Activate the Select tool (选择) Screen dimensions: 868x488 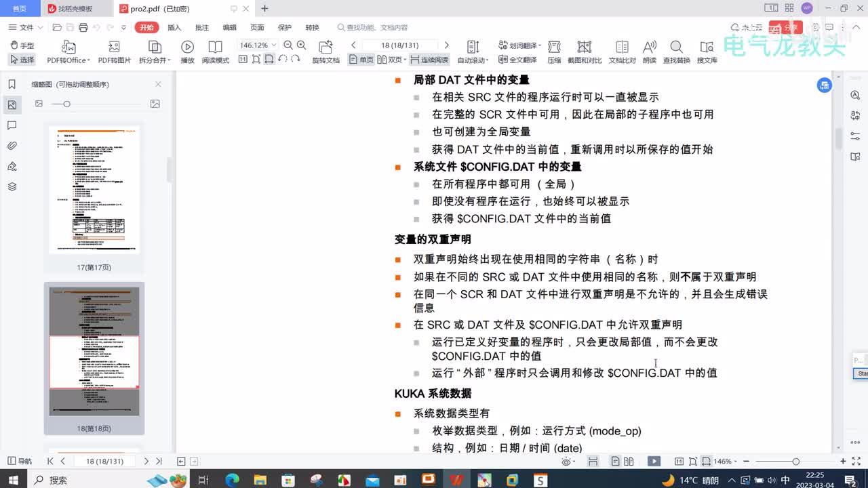(x=22, y=60)
